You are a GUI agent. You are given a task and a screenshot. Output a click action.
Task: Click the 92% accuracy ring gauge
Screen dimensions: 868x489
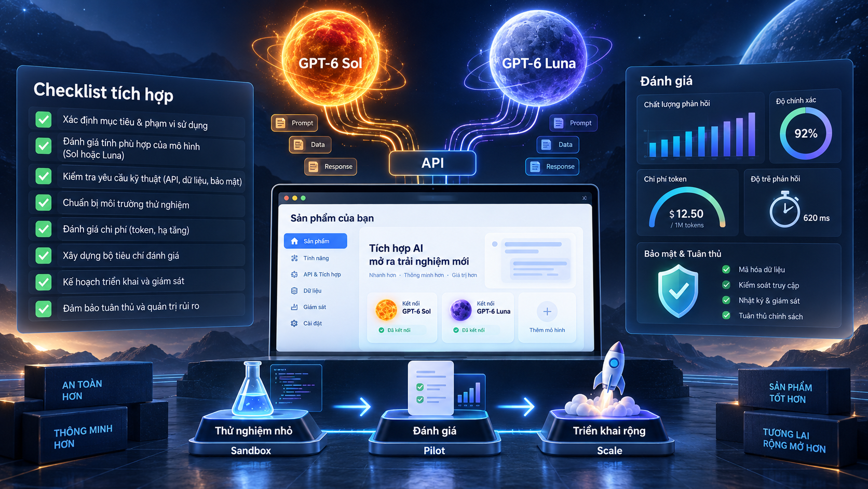click(806, 134)
